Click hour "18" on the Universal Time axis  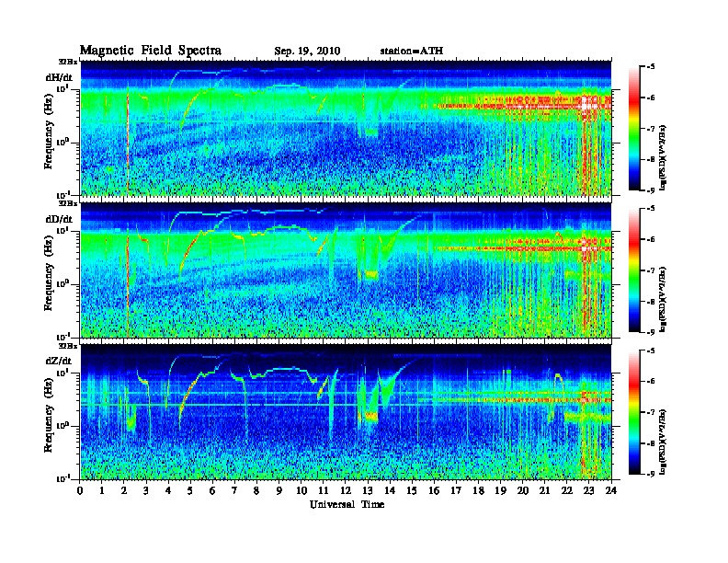479,490
